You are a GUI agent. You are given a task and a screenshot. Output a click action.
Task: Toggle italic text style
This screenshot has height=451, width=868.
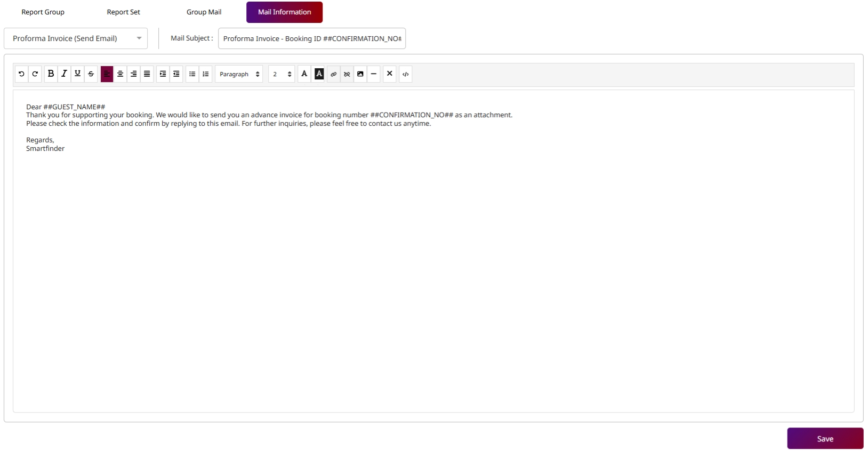click(64, 74)
